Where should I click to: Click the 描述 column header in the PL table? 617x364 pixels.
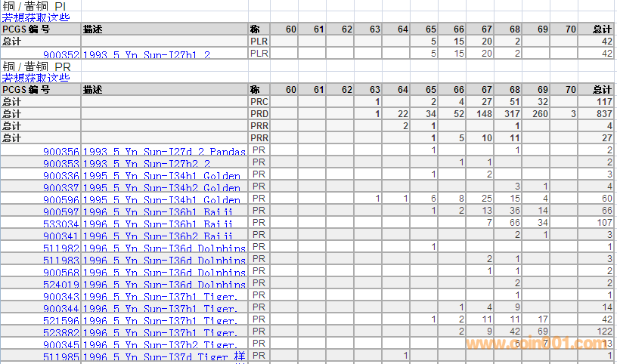coord(93,29)
